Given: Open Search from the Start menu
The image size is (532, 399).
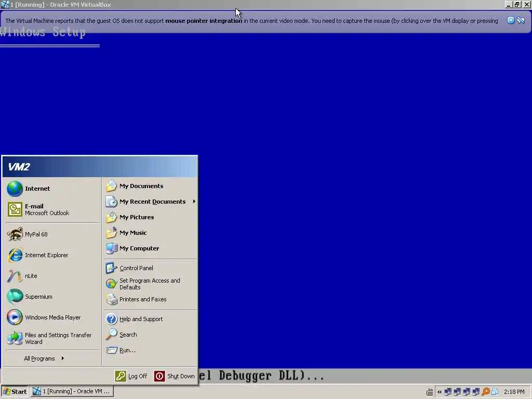Looking at the screenshot, I should [x=150, y=335].
